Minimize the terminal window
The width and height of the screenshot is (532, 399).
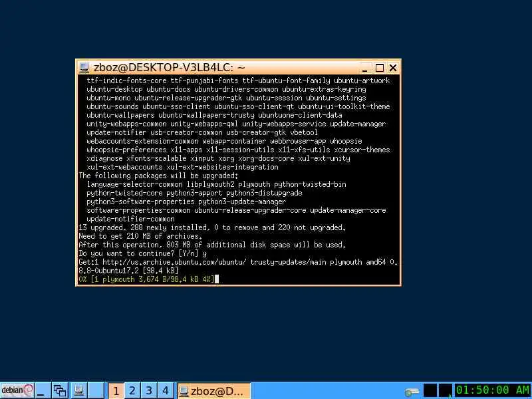point(365,68)
